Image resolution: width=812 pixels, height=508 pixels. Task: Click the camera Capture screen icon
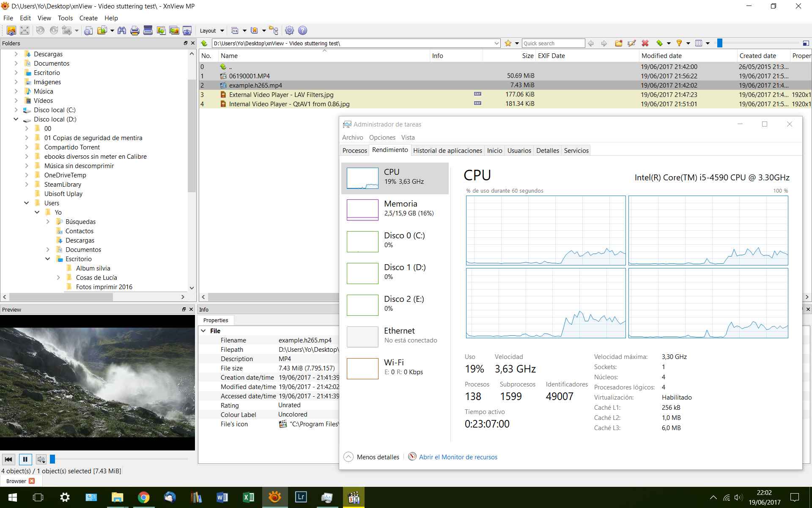click(x=187, y=30)
